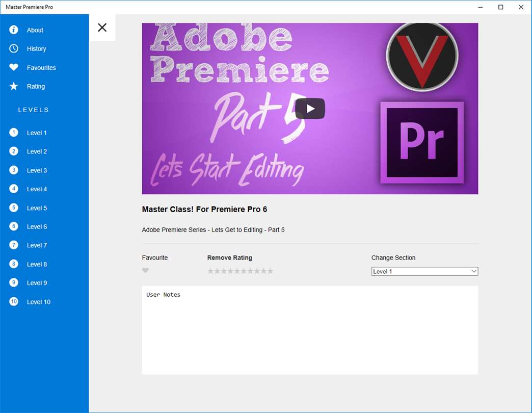Go to the Level 2 label
The width and height of the screenshot is (532, 413).
click(x=37, y=152)
